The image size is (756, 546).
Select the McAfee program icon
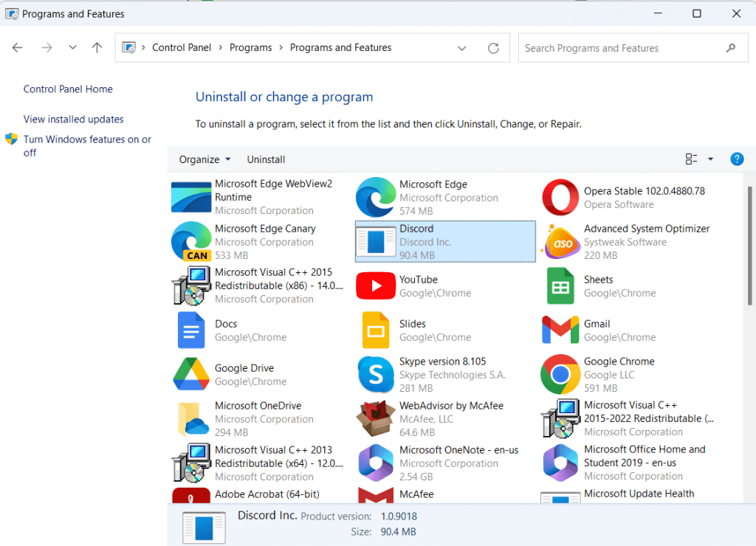[x=376, y=495]
